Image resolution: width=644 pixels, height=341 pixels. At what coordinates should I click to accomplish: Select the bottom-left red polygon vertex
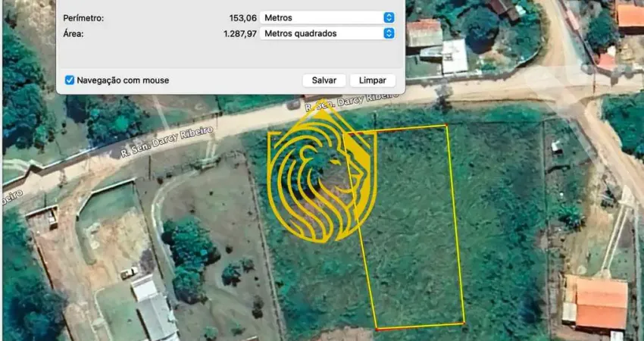click(x=377, y=329)
